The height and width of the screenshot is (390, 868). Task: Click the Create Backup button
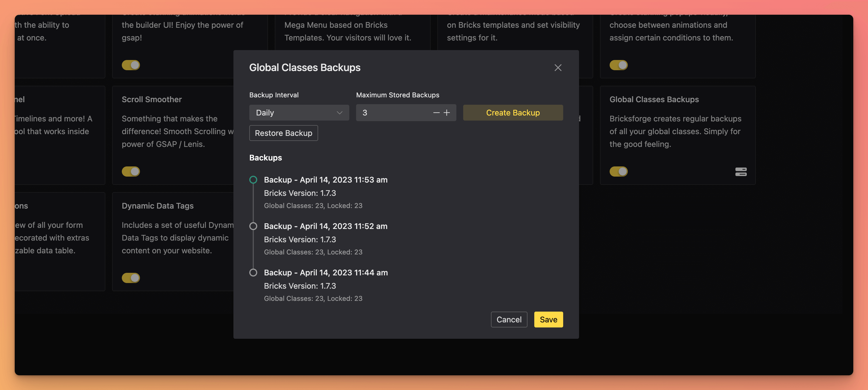tap(513, 113)
